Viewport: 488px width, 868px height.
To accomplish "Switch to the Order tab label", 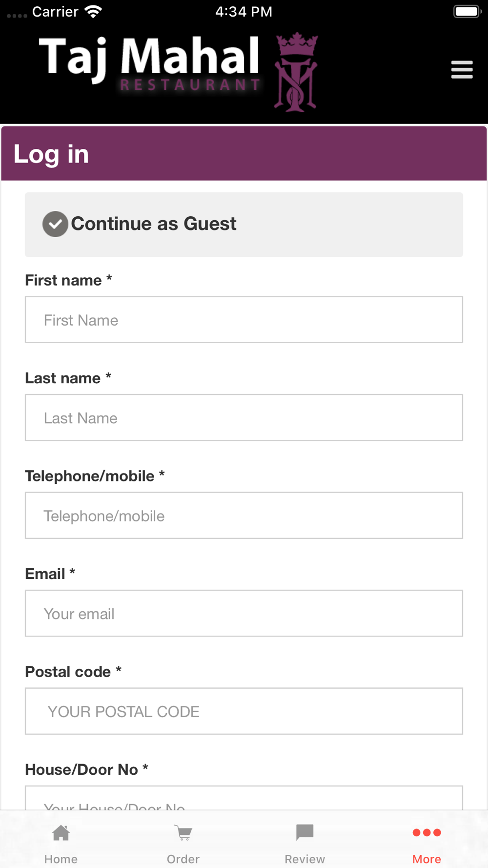I will coord(183,859).
